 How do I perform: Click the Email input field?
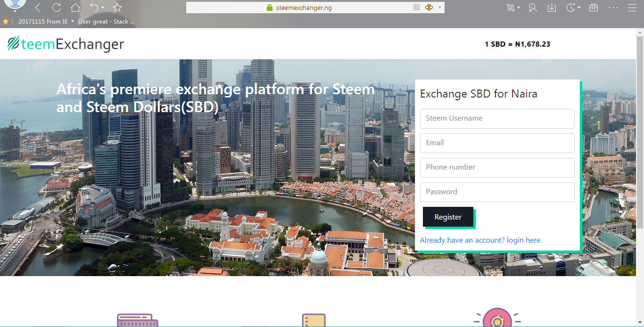tap(497, 143)
